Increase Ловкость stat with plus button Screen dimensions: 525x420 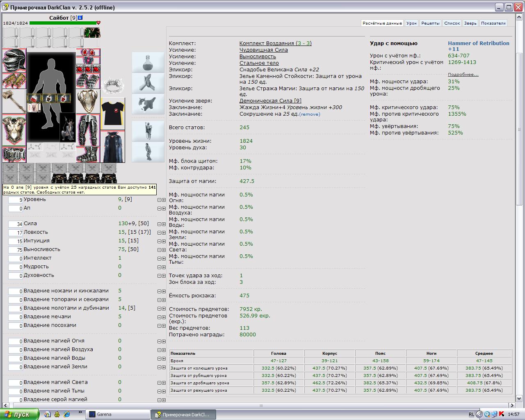(164, 233)
